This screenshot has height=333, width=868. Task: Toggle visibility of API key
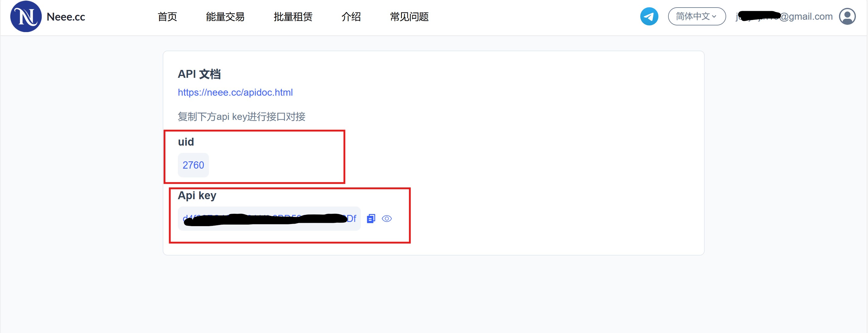[x=387, y=218]
